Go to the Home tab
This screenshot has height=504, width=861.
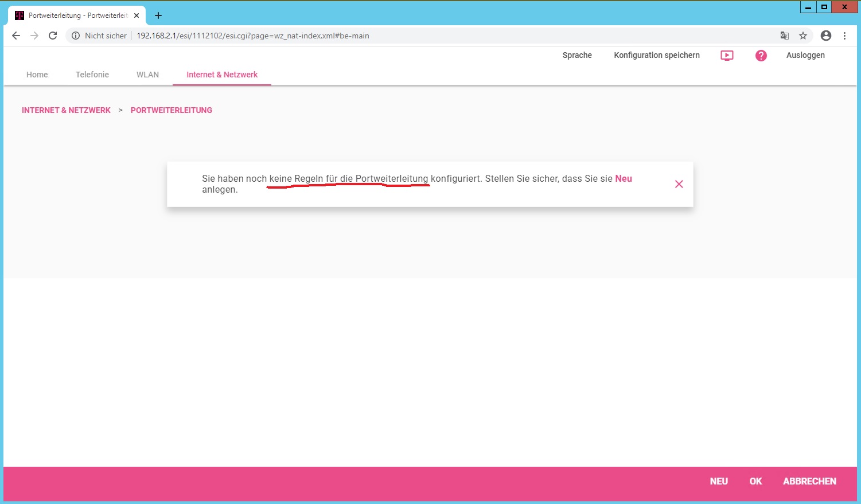[x=37, y=75]
